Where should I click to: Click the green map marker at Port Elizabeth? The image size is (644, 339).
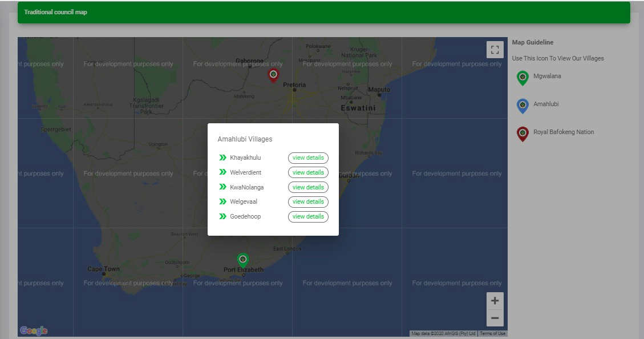click(243, 260)
